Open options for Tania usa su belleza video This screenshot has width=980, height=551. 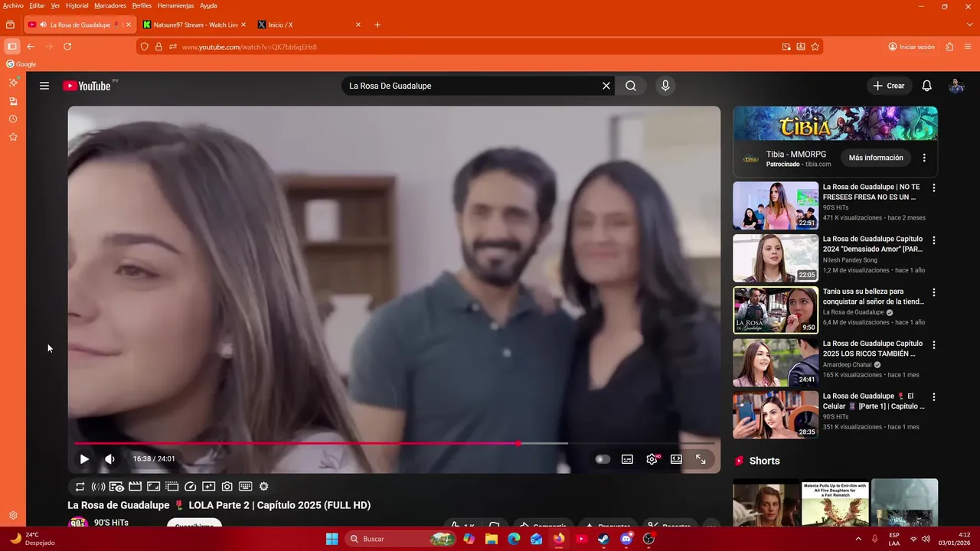[933, 292]
